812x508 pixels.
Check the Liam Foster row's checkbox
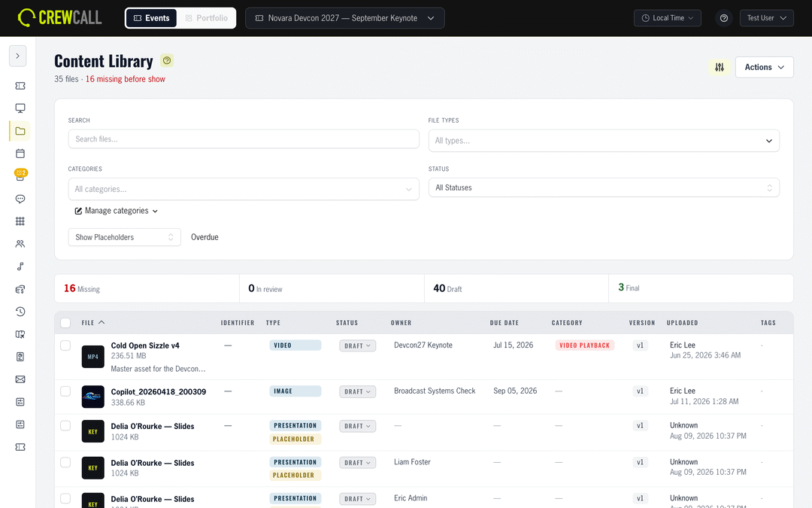(65, 462)
